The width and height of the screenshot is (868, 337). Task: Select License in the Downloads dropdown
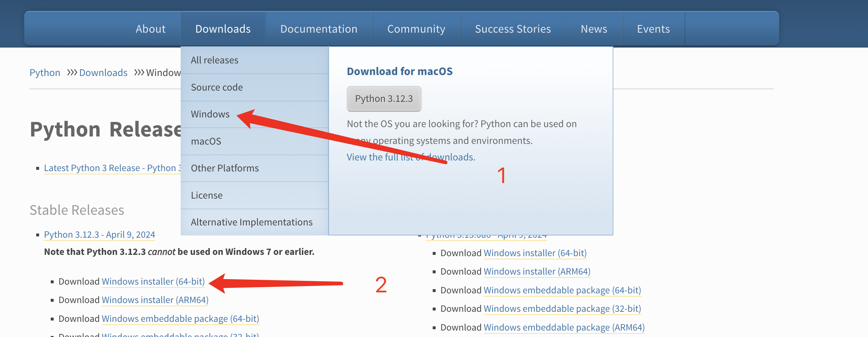[x=254, y=195]
